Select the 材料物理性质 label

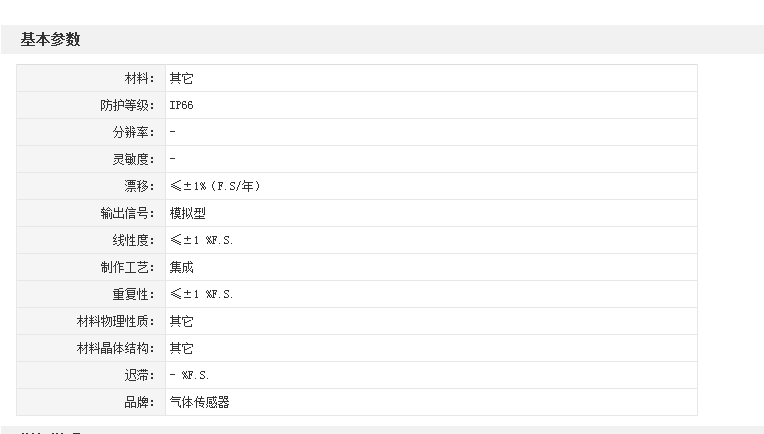(115, 321)
